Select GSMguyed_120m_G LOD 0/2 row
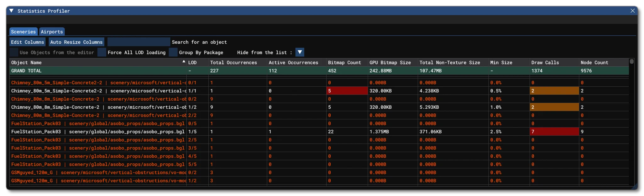Screen dimensions: 644x196 tap(319, 172)
